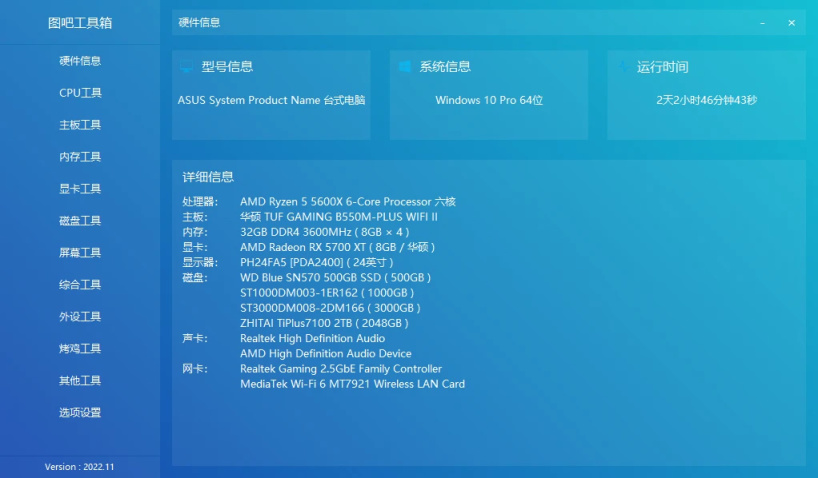The width and height of the screenshot is (818, 478).
Task: Choose 综合工具 in the sidebar
Action: 80,284
